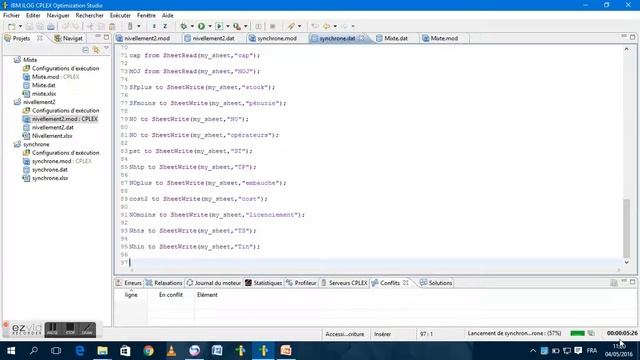
Task: Click the Print toolbar icon
Action: [51, 27]
